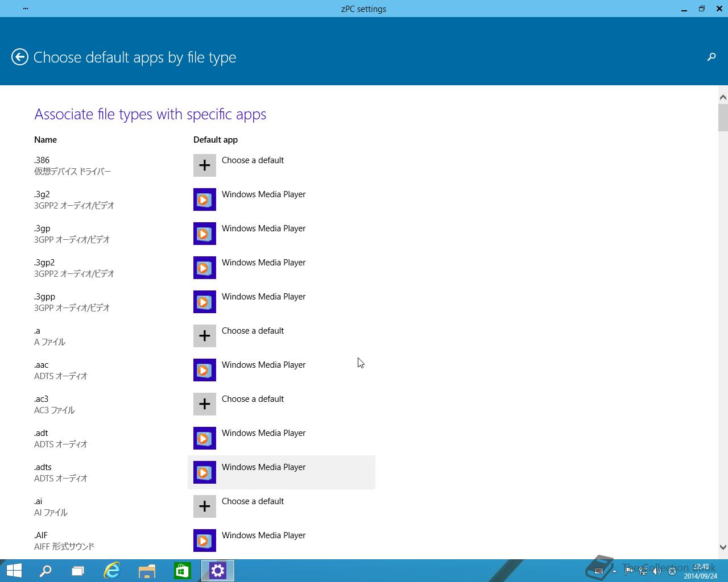The height and width of the screenshot is (582, 728).
Task: Click the .adt file type name
Action: click(41, 433)
